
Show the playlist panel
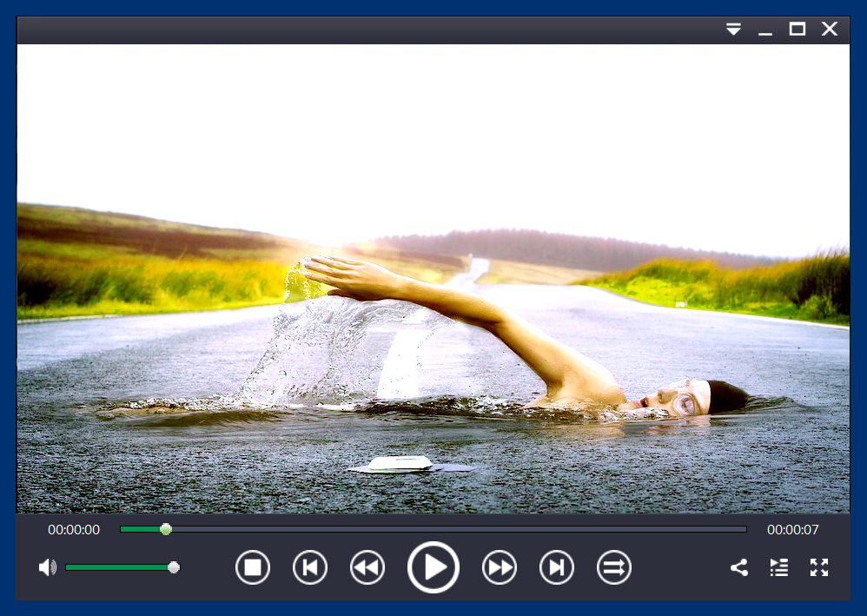tap(779, 568)
